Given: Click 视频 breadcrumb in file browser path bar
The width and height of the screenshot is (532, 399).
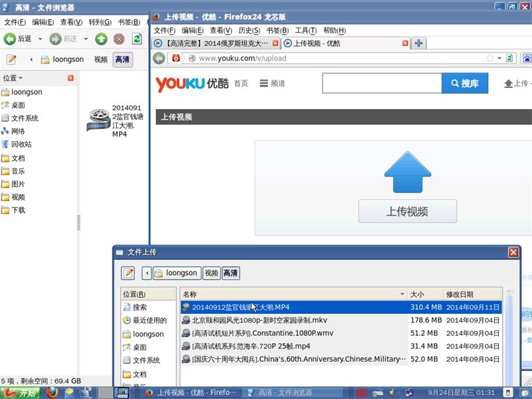Looking at the screenshot, I should 101,59.
